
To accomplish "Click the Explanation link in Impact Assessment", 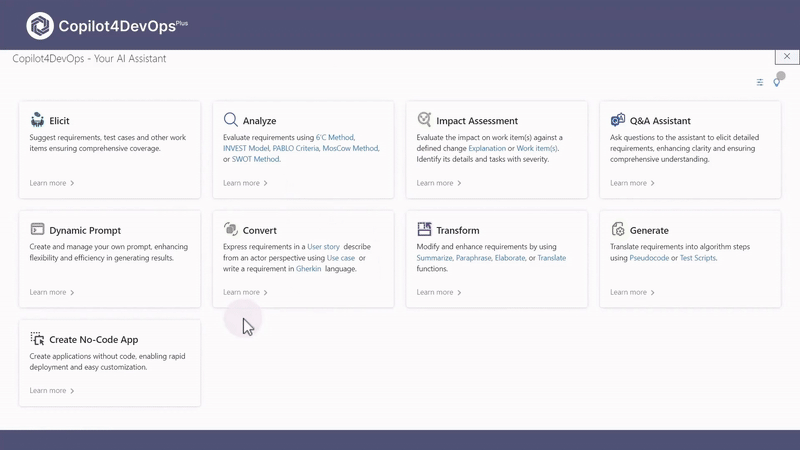I will click(x=487, y=148).
